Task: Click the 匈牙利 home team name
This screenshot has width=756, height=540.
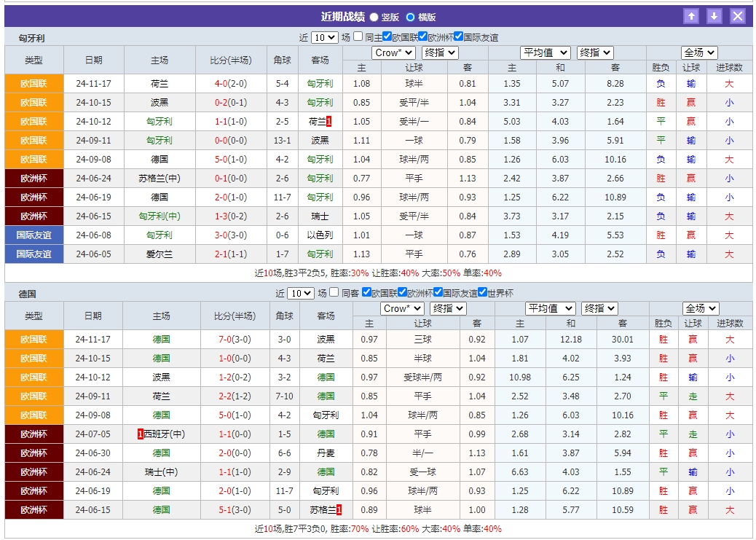Action: tap(157, 121)
